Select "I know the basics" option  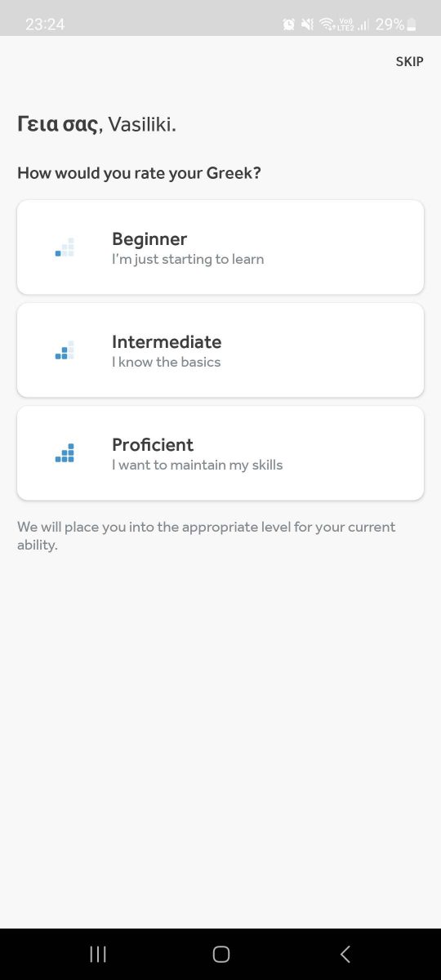(x=167, y=362)
